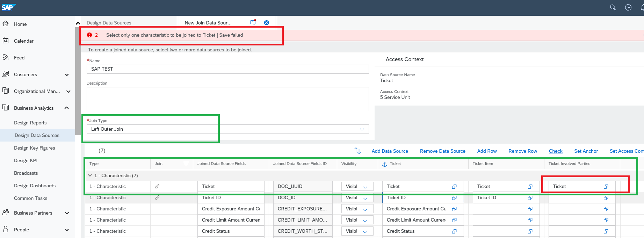644x238 pixels.
Task: Switch to New Join Data Source tab
Action: click(x=208, y=23)
